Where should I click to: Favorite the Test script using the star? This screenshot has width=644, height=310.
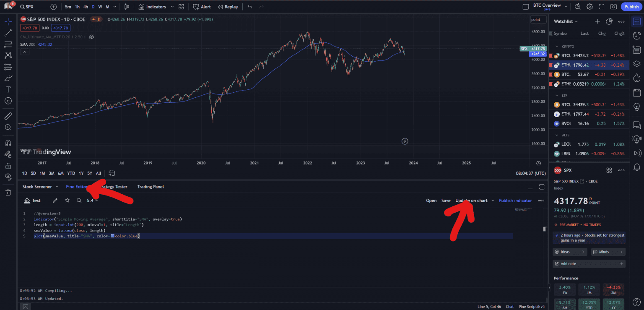tap(67, 201)
